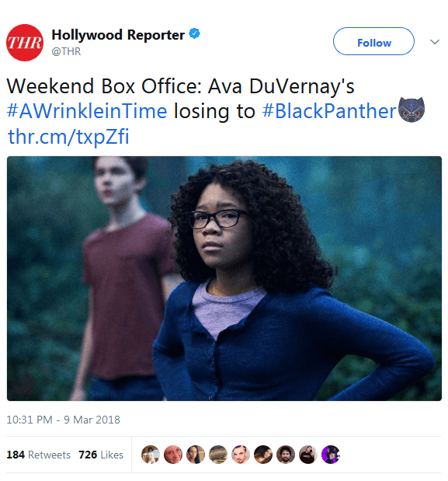Image resolution: width=448 pixels, height=481 pixels.
Task: Open the fourth liker's avatar
Action: [218, 455]
